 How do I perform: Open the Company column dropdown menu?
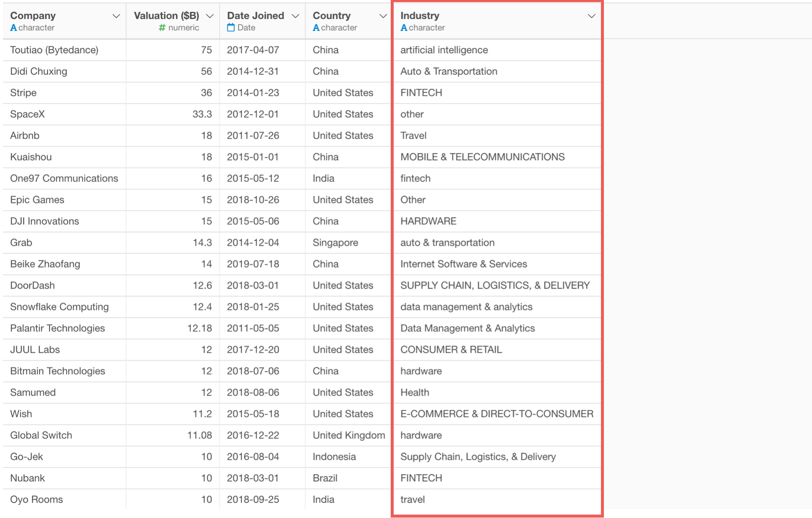[116, 16]
